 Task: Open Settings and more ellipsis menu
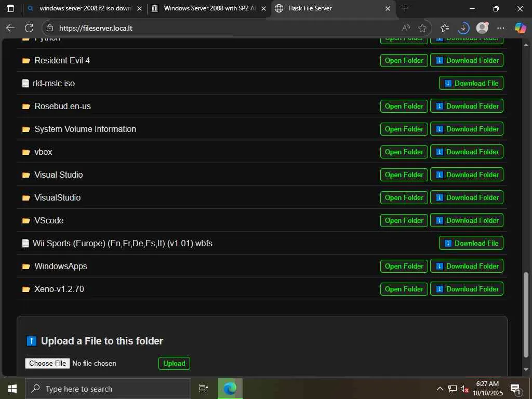(501, 28)
